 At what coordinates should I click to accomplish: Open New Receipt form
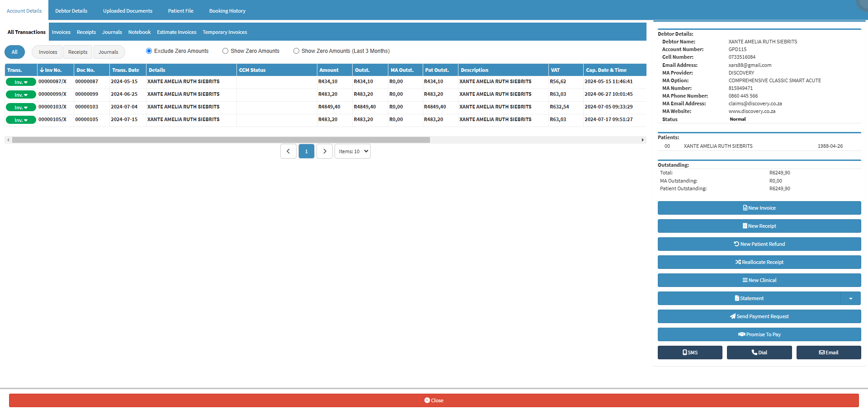(x=759, y=226)
